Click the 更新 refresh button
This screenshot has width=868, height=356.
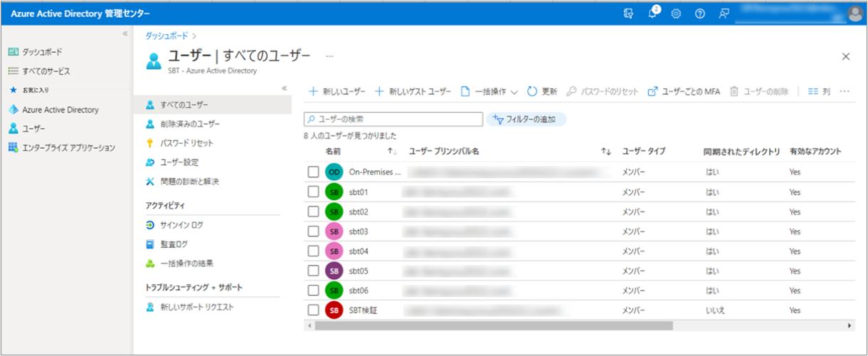tap(542, 92)
